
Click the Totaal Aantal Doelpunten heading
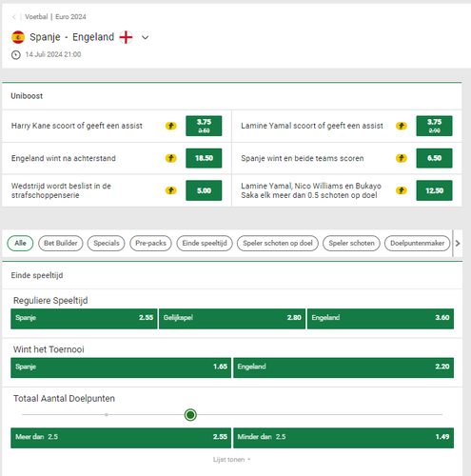point(64,399)
